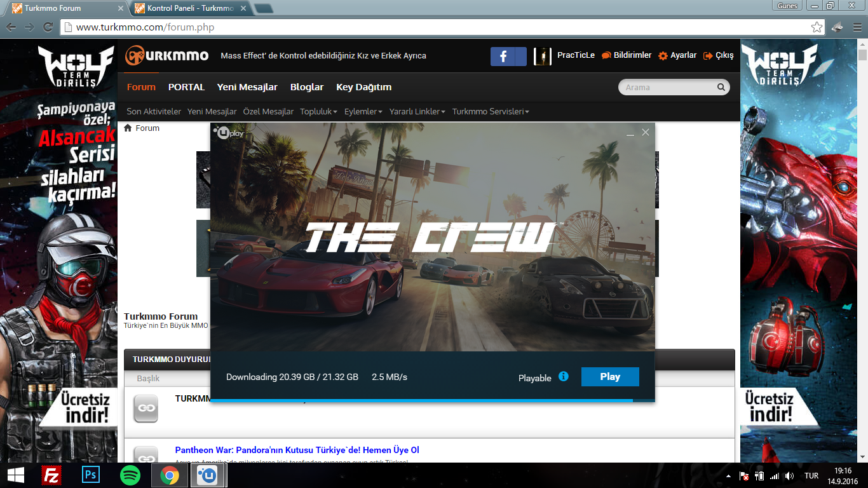Go back in the browser
868x488 pixels.
tap(11, 27)
